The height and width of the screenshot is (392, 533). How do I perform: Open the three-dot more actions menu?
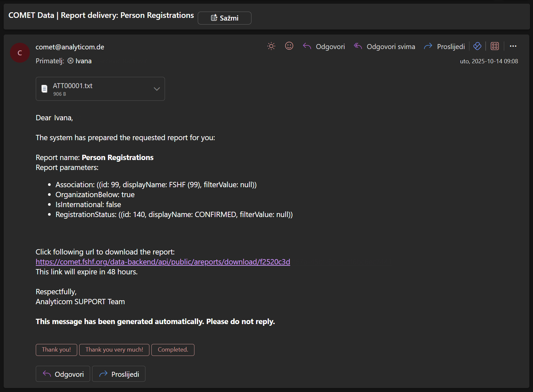(513, 46)
